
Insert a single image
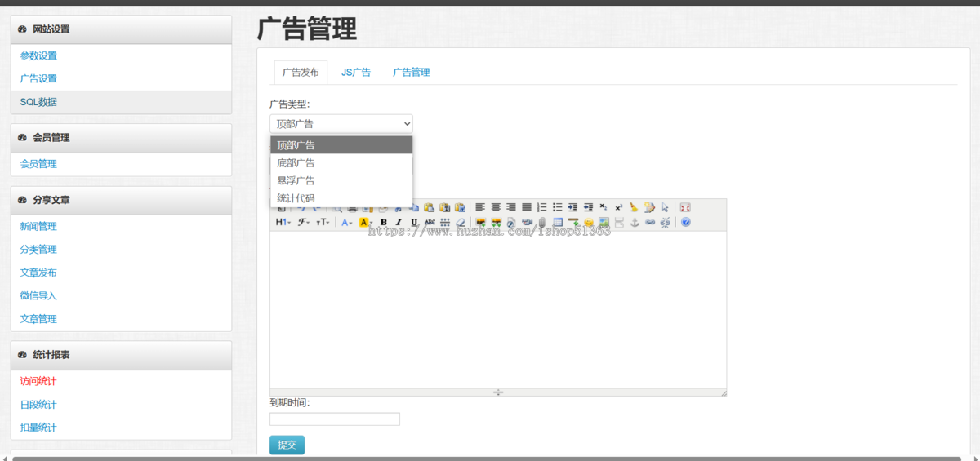[480, 222]
